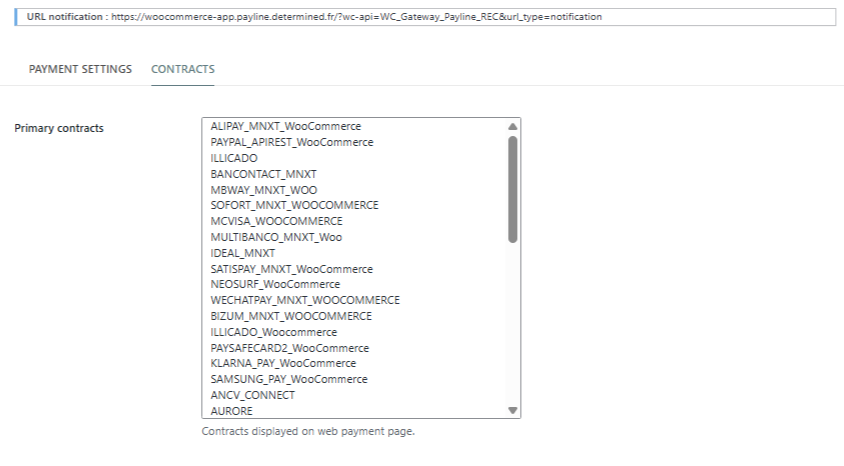Switch to the Payment Settings tab
This screenshot has height=466, width=844.
(80, 69)
